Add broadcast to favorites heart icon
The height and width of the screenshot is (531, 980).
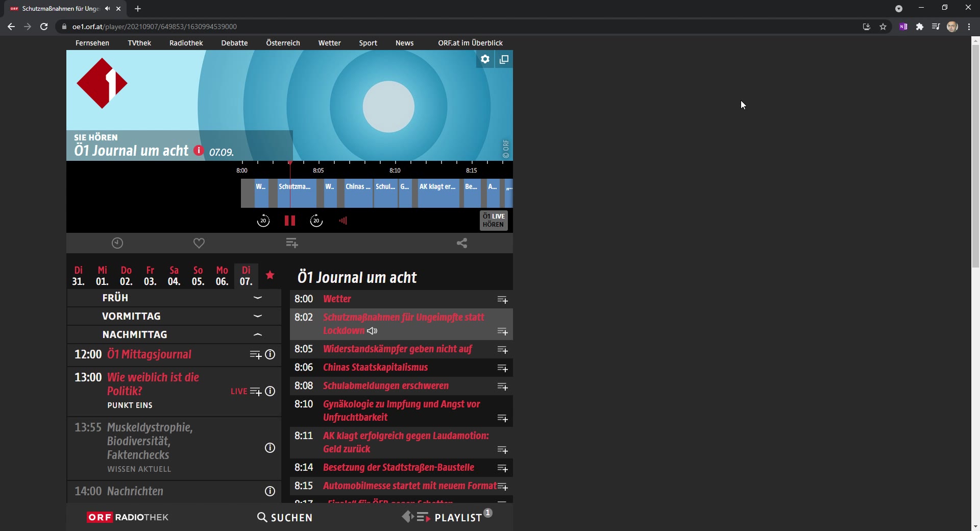pos(199,243)
